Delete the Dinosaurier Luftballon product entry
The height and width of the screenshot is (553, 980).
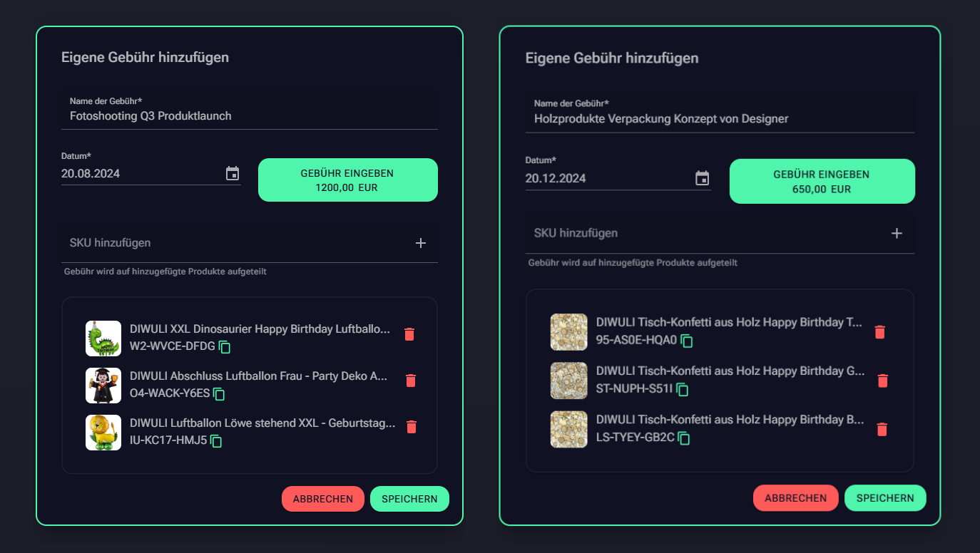[x=409, y=334]
